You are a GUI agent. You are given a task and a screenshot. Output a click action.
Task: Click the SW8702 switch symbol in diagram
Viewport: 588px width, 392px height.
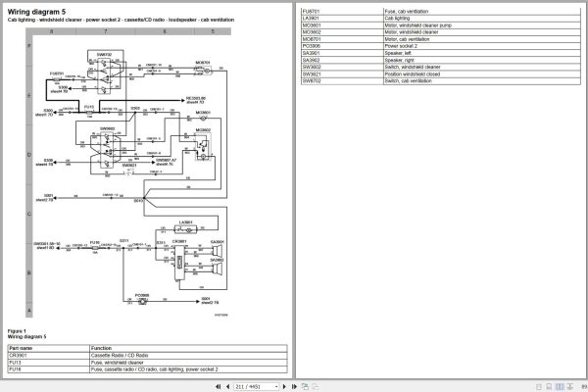(104, 75)
